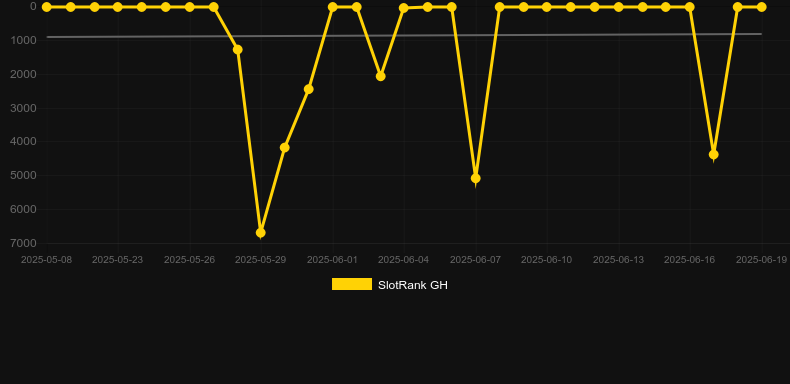Click the gray trend line
The image size is (790, 384).
tap(404, 35)
